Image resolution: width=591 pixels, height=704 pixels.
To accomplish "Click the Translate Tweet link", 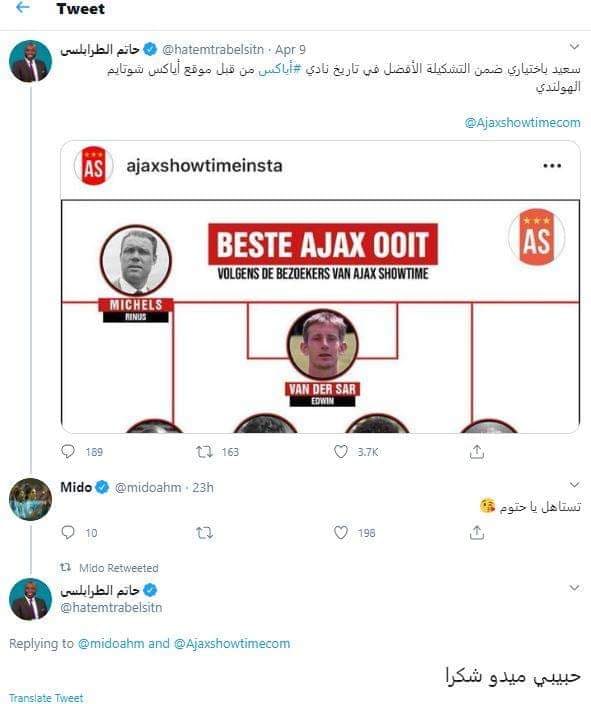I will (x=46, y=698).
